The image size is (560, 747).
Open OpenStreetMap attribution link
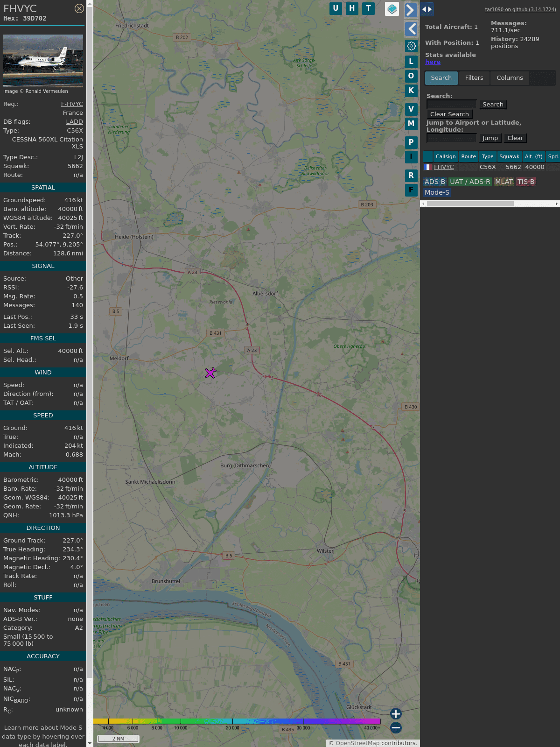(x=357, y=743)
